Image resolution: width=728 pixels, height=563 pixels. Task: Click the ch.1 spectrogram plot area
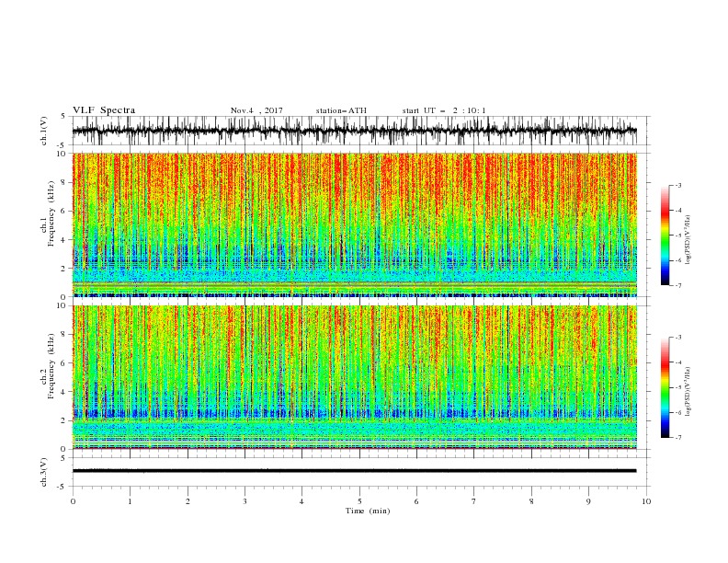(x=354, y=224)
